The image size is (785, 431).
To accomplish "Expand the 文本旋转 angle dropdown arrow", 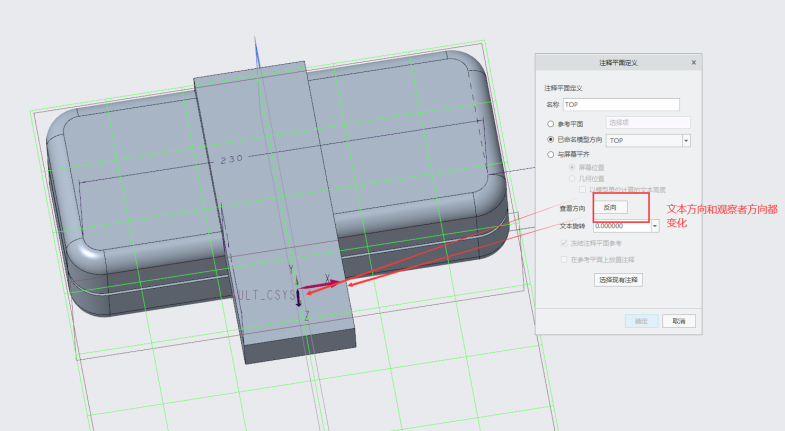I will [x=655, y=226].
